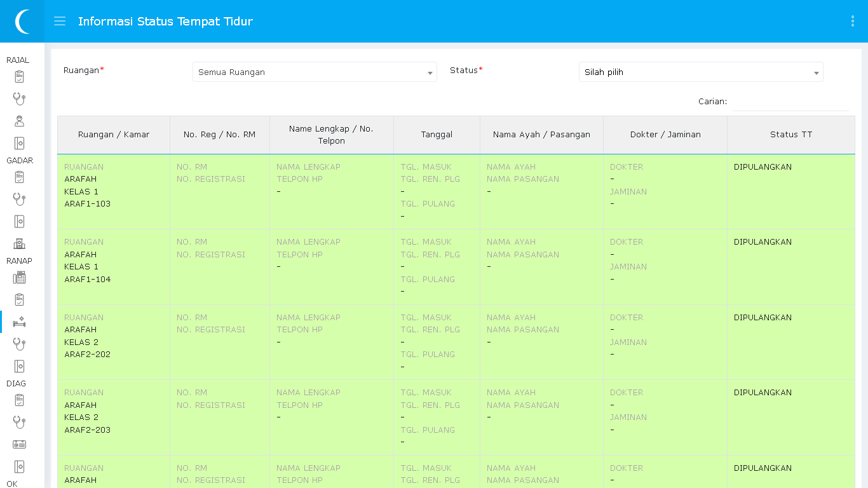
Task: Open RANAP clipboard checklist icon
Action: 19,300
